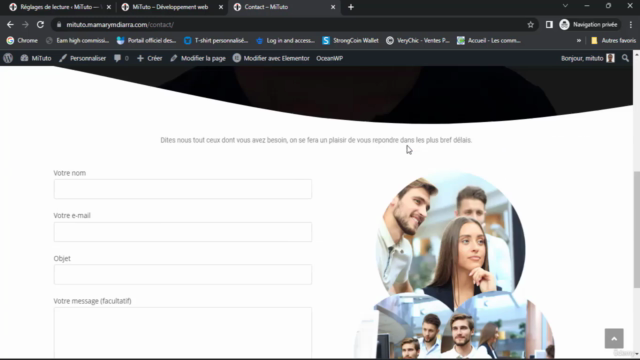Open the Portail officiel des... bookmark

point(147,40)
